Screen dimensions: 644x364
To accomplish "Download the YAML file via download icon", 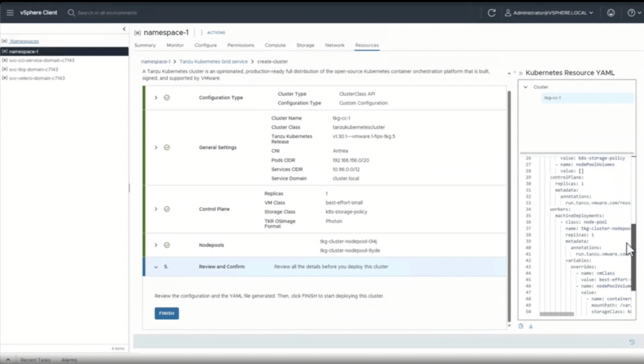I will 531,326.
